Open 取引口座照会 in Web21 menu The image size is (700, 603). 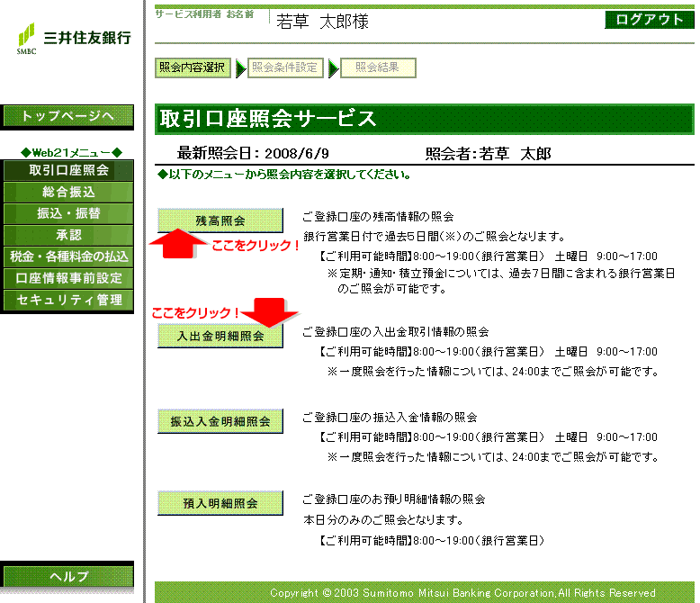68,170
